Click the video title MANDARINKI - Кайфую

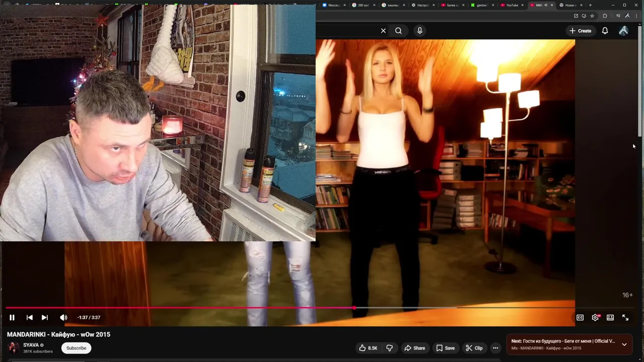tap(58, 334)
